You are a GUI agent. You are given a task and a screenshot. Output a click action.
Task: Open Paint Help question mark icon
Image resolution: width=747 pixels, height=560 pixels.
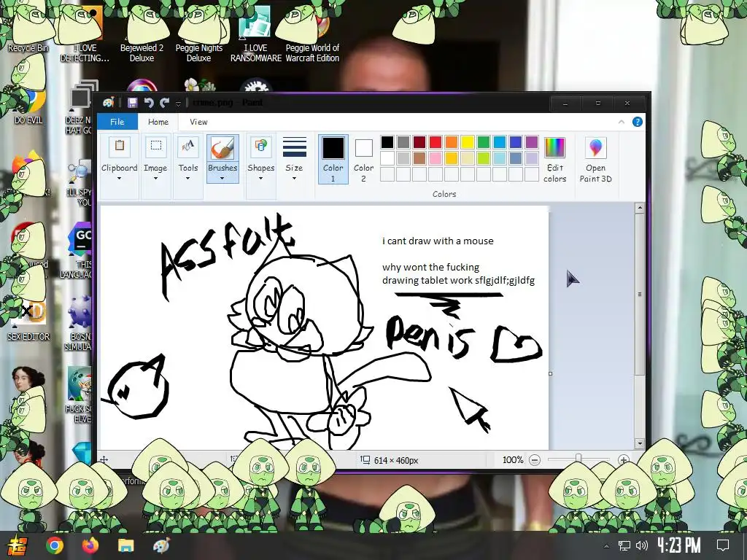638,122
